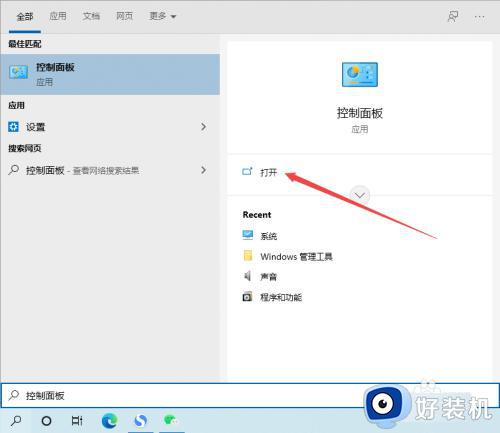Open the 更多 dropdown
The image size is (500, 433).
click(x=162, y=16)
